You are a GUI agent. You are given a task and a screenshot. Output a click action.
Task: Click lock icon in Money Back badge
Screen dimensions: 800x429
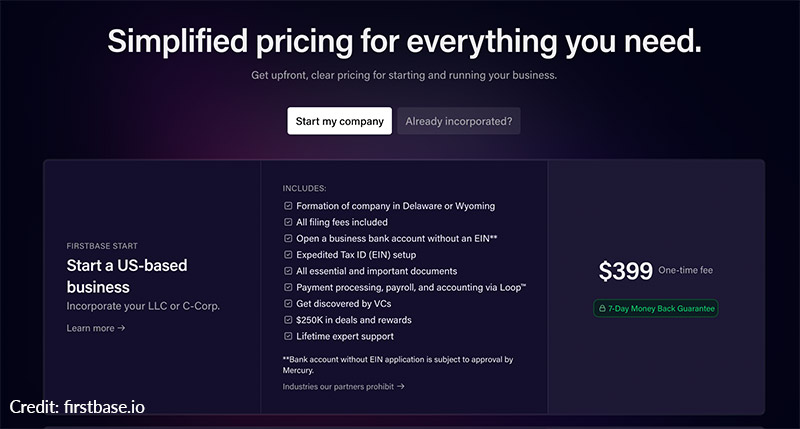(x=603, y=308)
